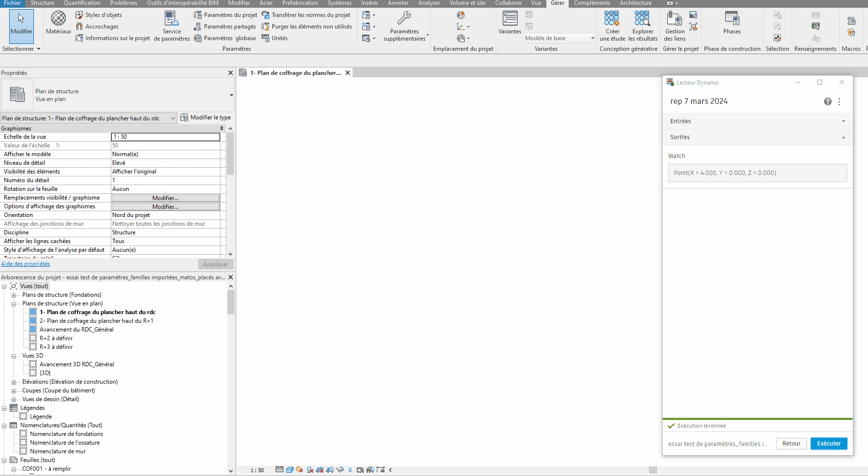Toggle the lightbulb reveal hidden elements icon

350,470
